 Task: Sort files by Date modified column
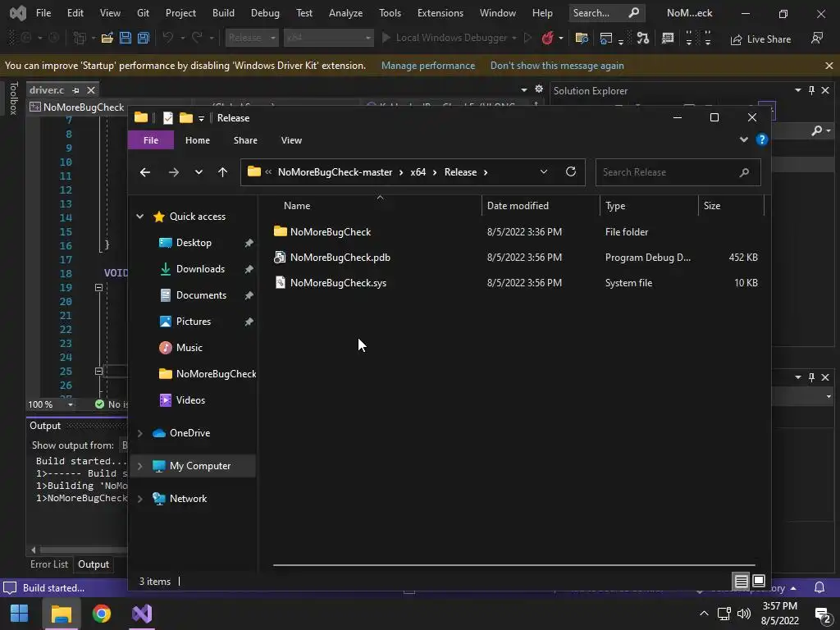[x=540, y=206]
